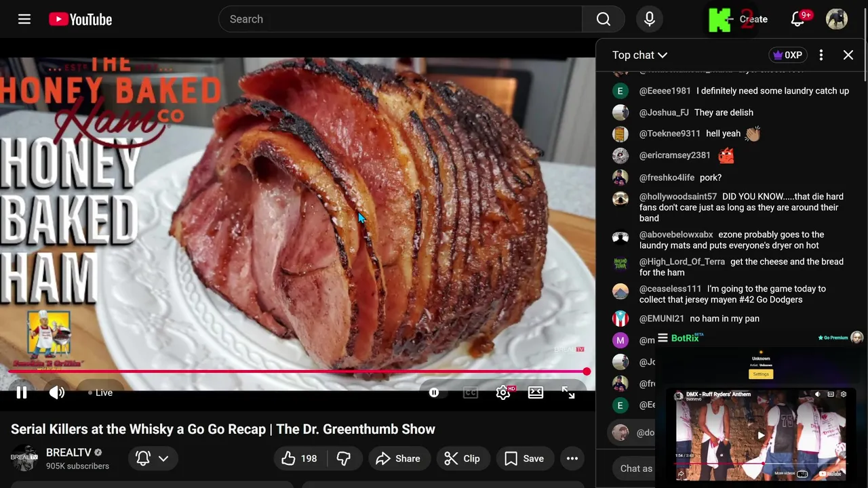Start voice search with microphone icon
The width and height of the screenshot is (868, 488).
(x=650, y=19)
